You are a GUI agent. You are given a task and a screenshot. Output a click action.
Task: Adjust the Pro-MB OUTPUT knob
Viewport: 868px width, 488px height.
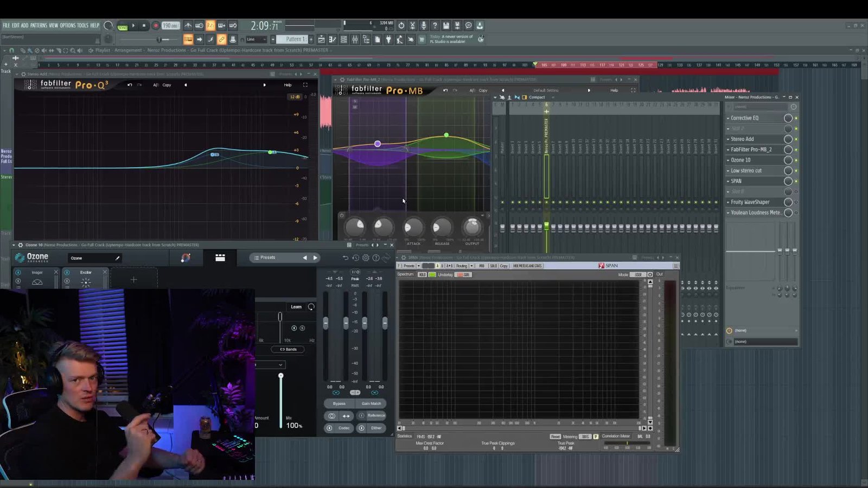tap(472, 227)
